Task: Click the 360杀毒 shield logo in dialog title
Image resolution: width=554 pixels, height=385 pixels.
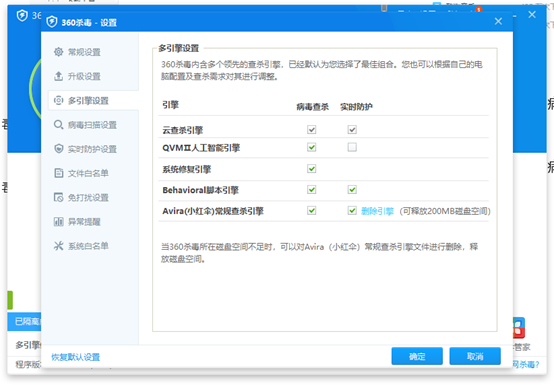Action: pos(52,22)
